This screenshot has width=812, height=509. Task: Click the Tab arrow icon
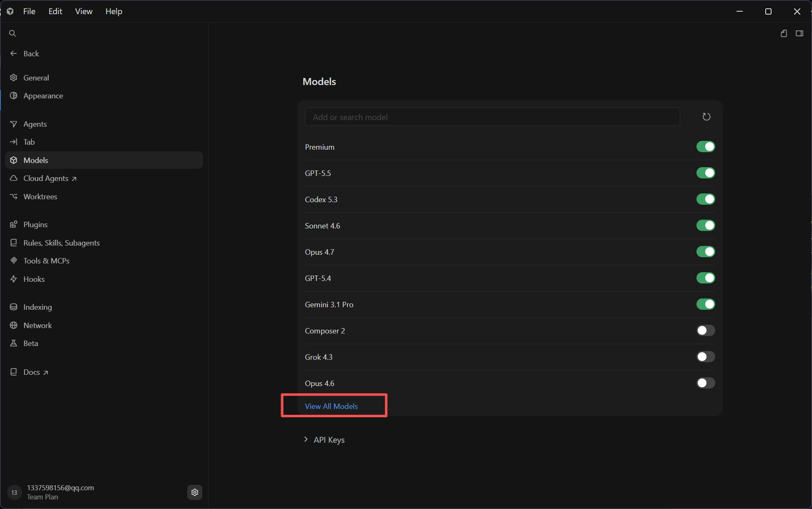point(14,142)
